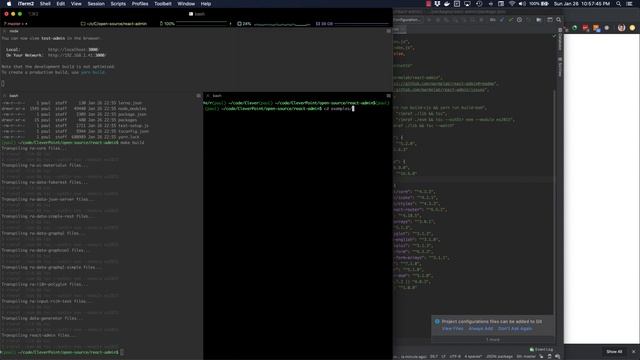Click the Time Machine menu bar icon
This screenshot has height=360, width=640.
[479, 4]
